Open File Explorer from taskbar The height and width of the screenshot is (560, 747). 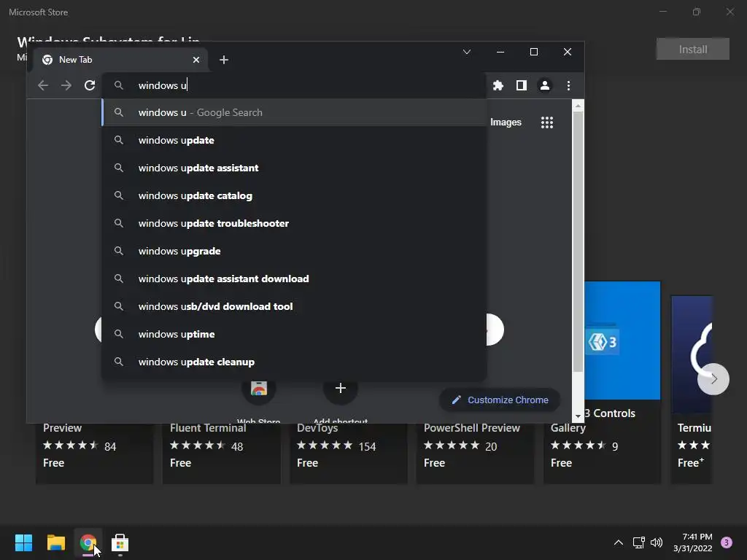pyautogui.click(x=55, y=542)
